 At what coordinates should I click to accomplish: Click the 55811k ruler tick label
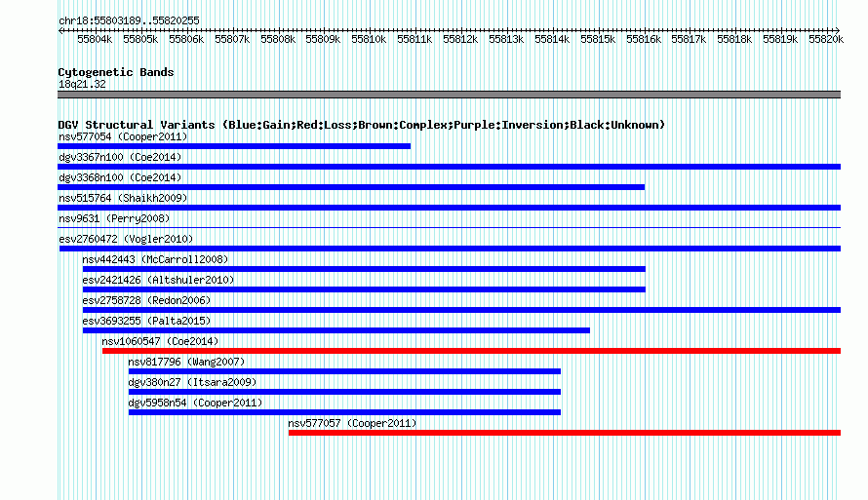tap(414, 39)
